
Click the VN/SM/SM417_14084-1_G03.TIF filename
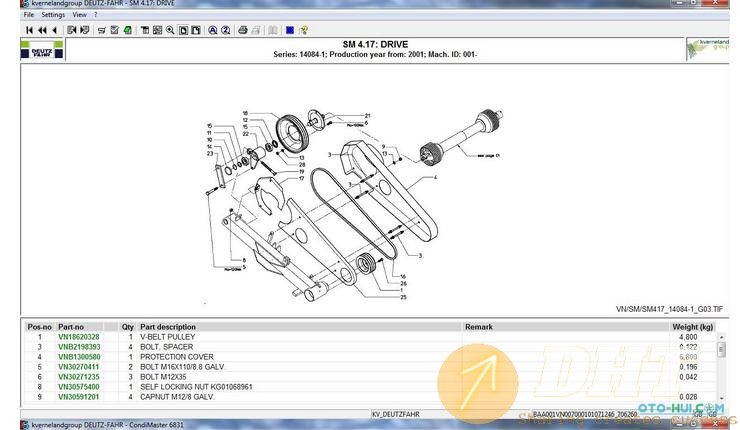click(669, 309)
